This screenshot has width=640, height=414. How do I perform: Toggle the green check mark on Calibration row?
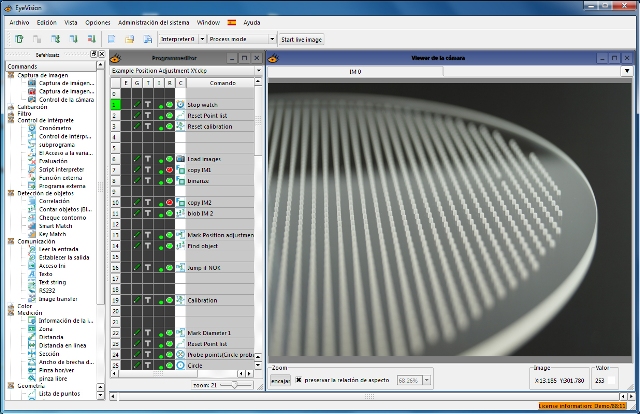(x=137, y=300)
